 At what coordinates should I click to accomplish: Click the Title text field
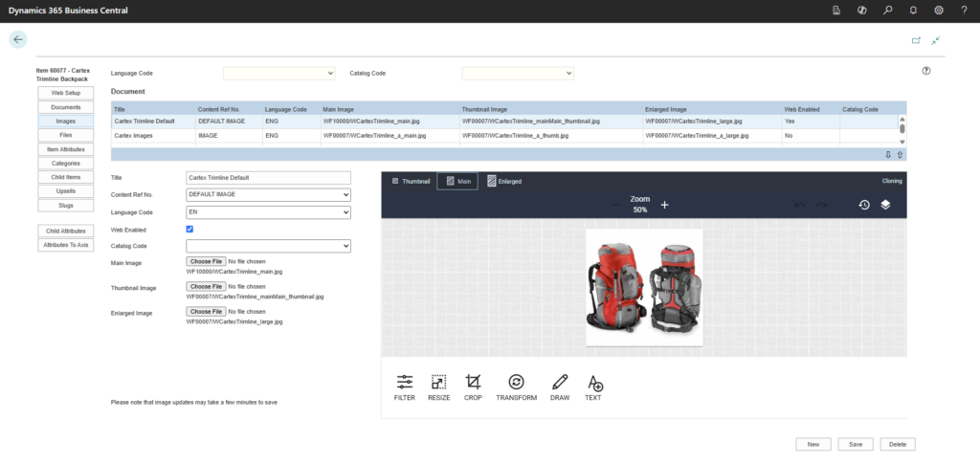(x=269, y=178)
